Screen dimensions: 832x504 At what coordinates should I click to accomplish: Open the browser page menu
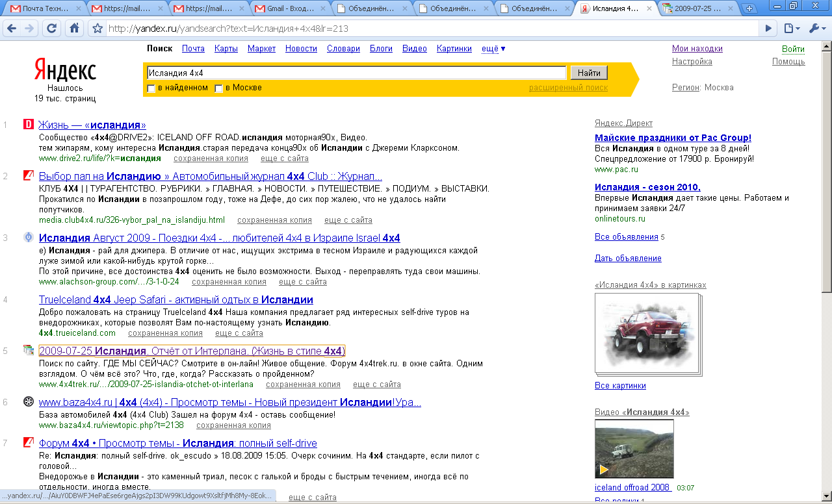pyautogui.click(x=790, y=29)
